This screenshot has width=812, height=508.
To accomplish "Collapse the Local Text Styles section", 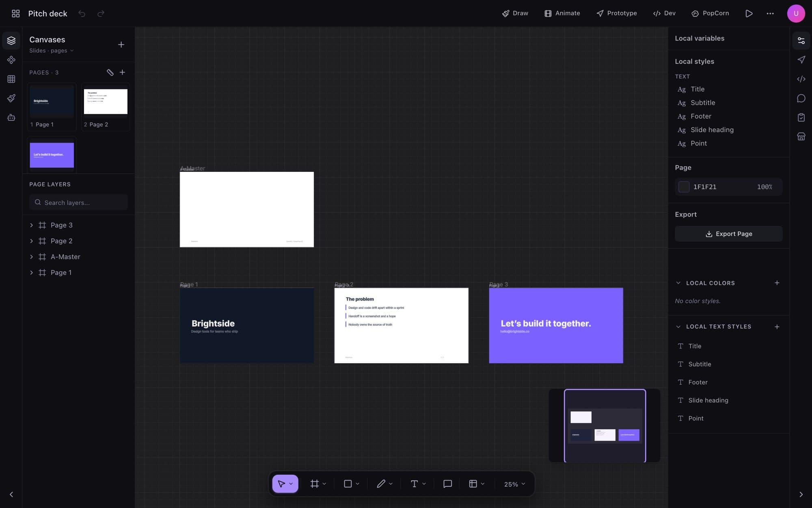I will pyautogui.click(x=678, y=327).
